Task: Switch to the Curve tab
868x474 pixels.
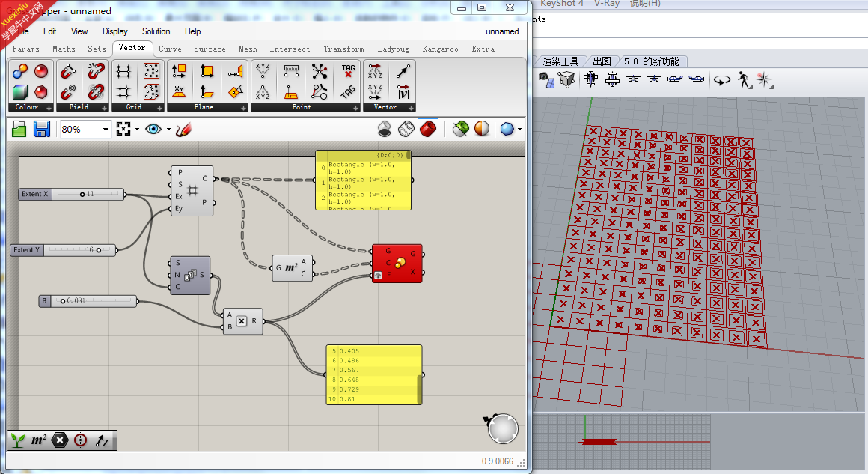Action: [170, 49]
